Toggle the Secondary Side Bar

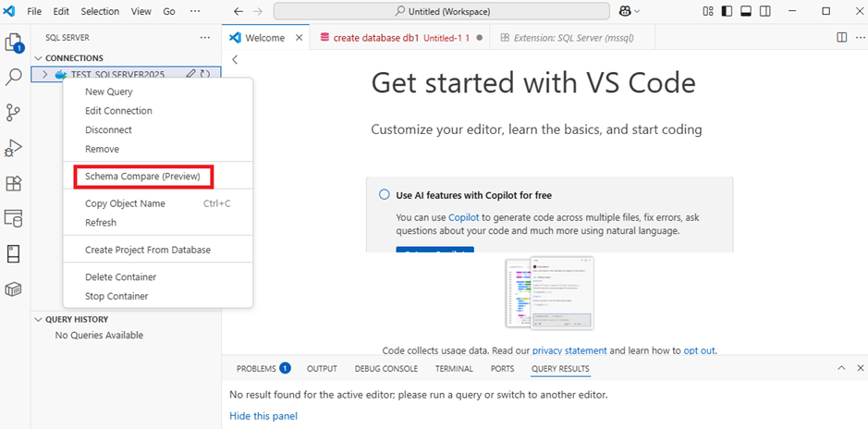[x=765, y=11]
